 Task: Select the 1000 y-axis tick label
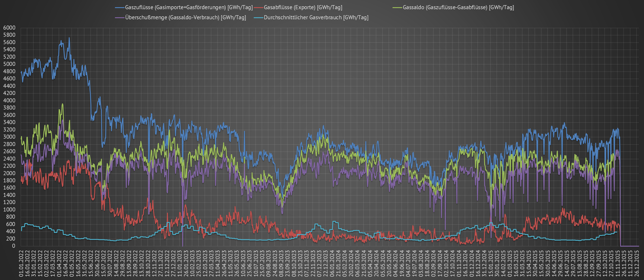coord(9,210)
